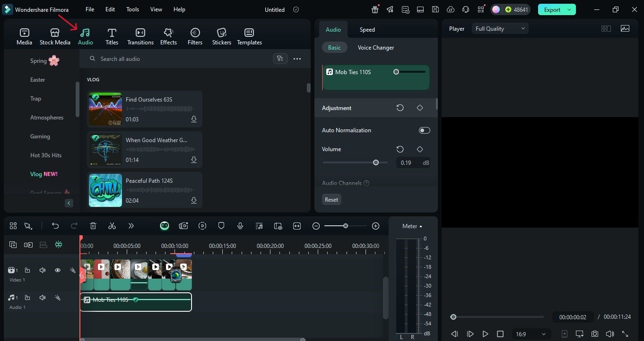Open the Edit menu
Image resolution: width=644 pixels, height=341 pixels.
110,9
